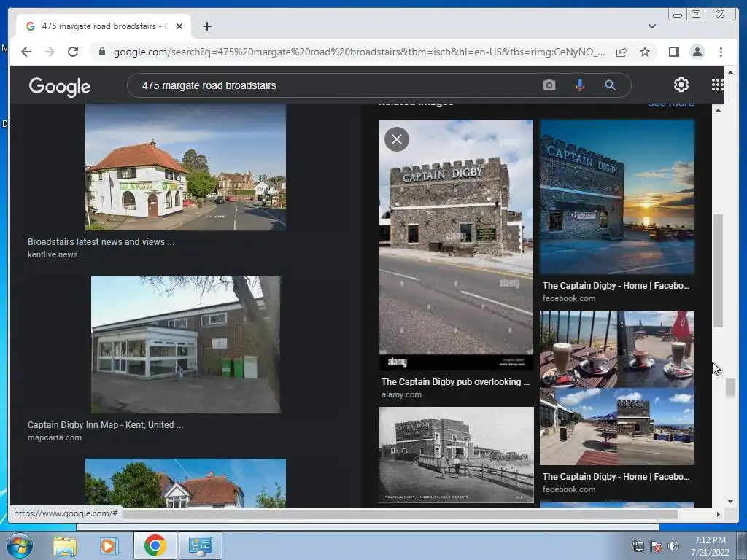Open Action Center flag icon
Viewport: 747px width, 560px height.
coord(656,546)
